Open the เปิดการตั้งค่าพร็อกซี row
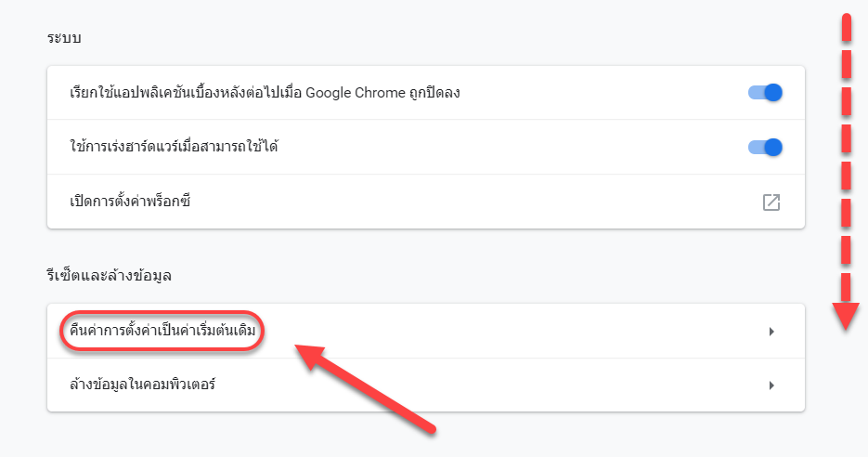 (426, 202)
